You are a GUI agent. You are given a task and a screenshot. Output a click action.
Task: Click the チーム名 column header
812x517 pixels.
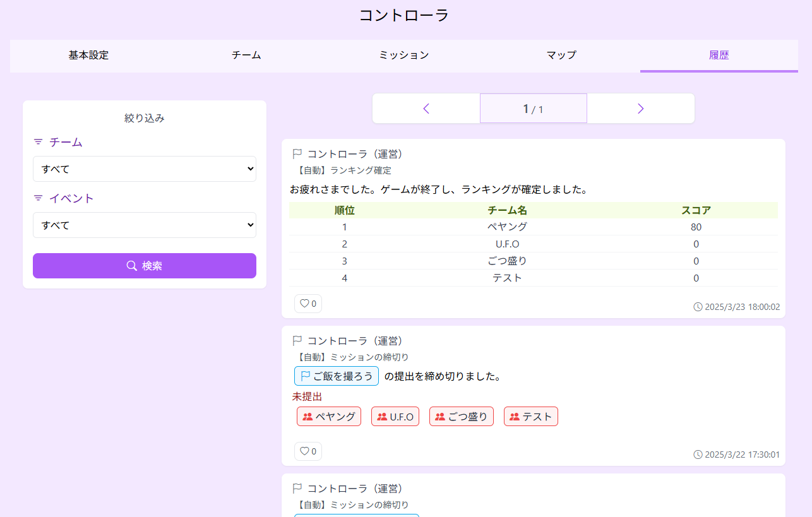[507, 210]
